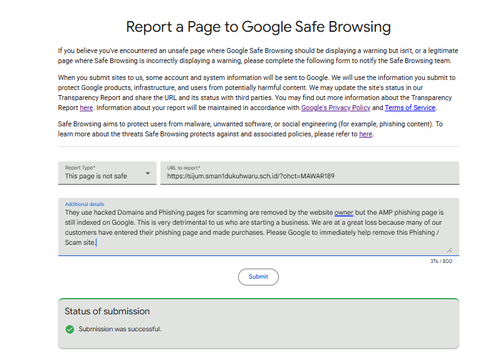Open the Terms of Service link
Screen dimensions: 500x363
[410, 108]
